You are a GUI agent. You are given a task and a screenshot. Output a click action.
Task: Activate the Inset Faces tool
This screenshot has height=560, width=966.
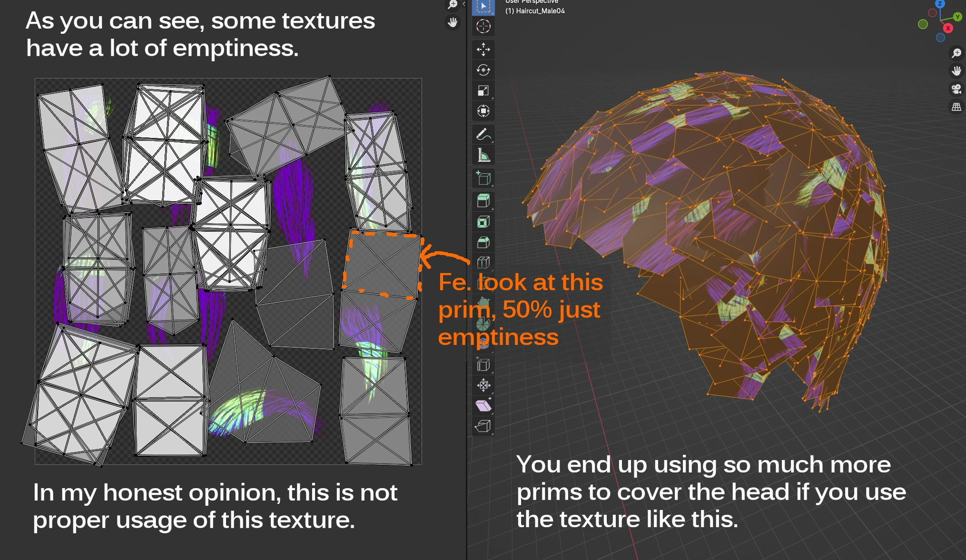point(483,222)
